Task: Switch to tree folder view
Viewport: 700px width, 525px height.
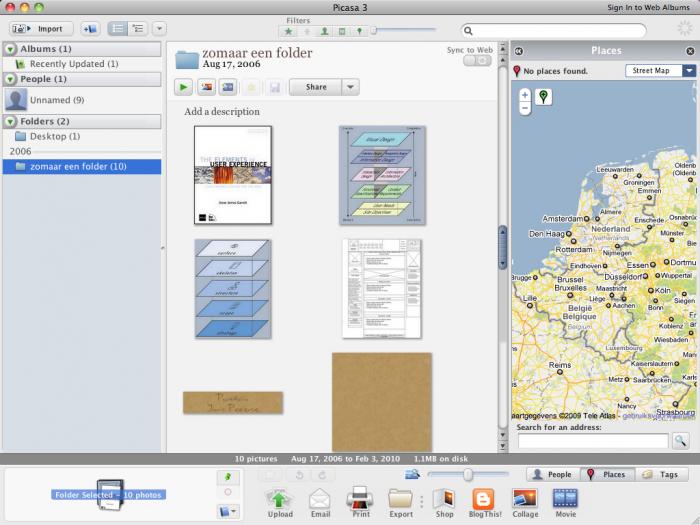Action: pos(138,29)
